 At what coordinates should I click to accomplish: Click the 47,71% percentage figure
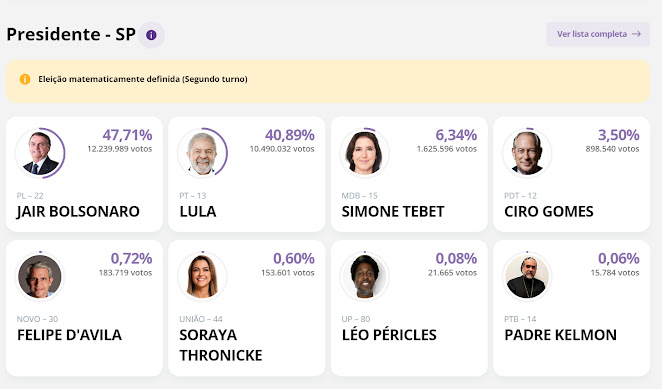point(127,135)
